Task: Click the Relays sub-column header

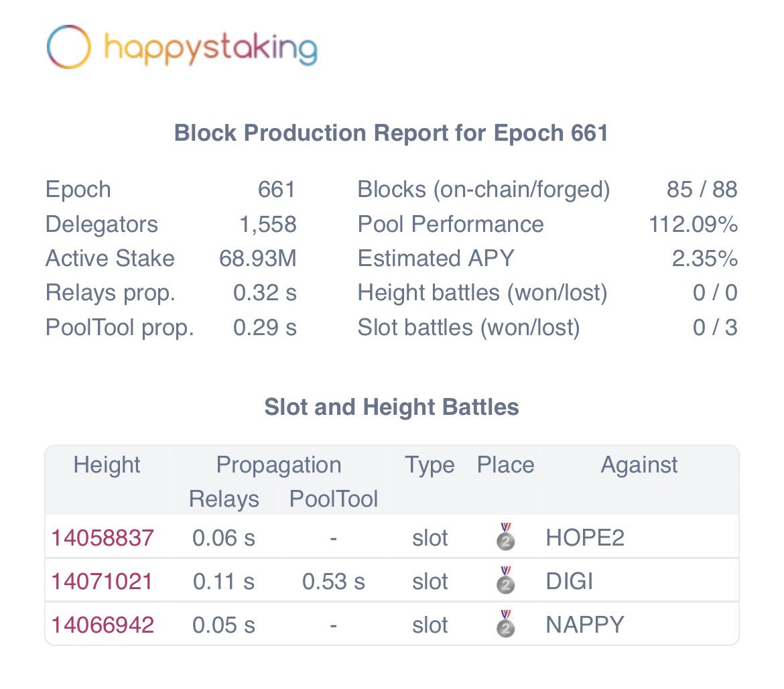Action: pyautogui.click(x=224, y=499)
